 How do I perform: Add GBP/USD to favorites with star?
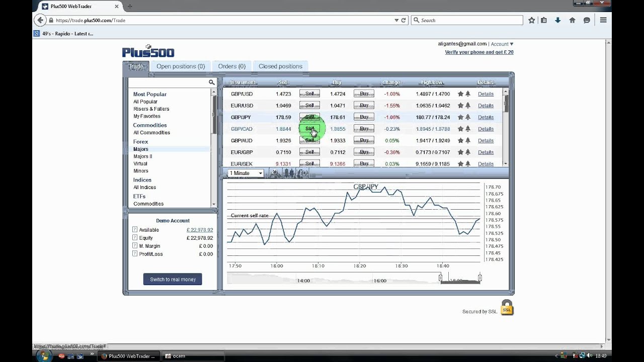(460, 94)
